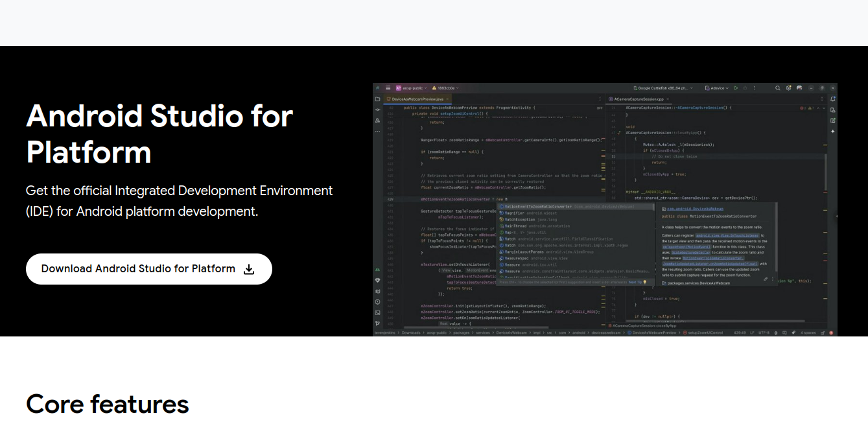The image size is (868, 446).
Task: Click More tool windows ellipsis in left sidebar
Action: click(377, 132)
